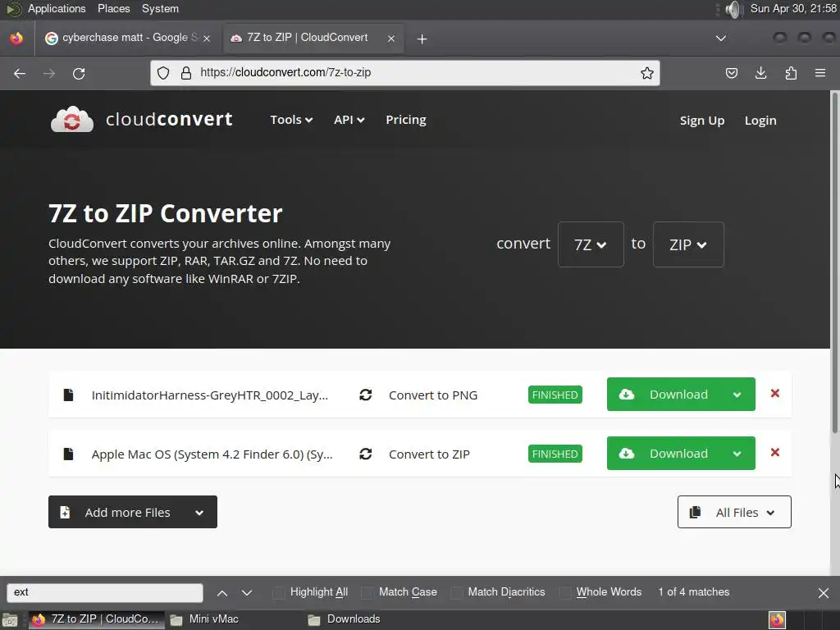
Task: Click the CloudConvert cloud logo
Action: tap(72, 119)
